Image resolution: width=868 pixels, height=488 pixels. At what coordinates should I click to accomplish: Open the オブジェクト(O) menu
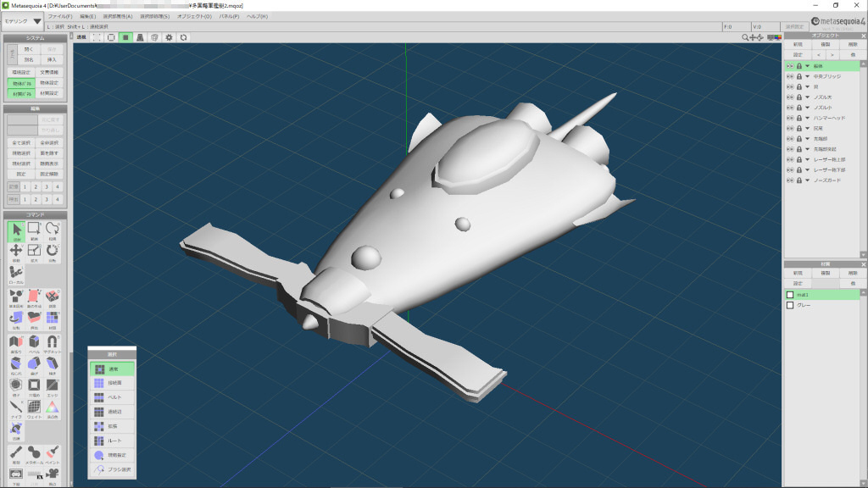tap(194, 17)
